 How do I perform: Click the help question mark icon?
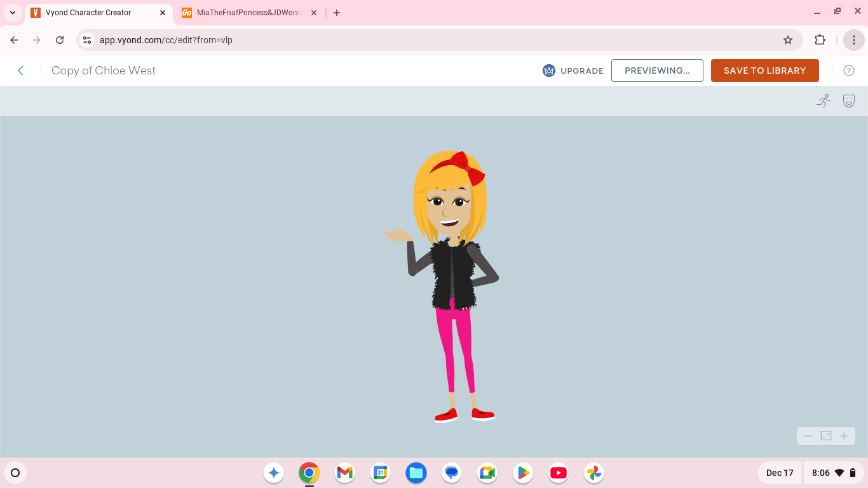click(849, 71)
